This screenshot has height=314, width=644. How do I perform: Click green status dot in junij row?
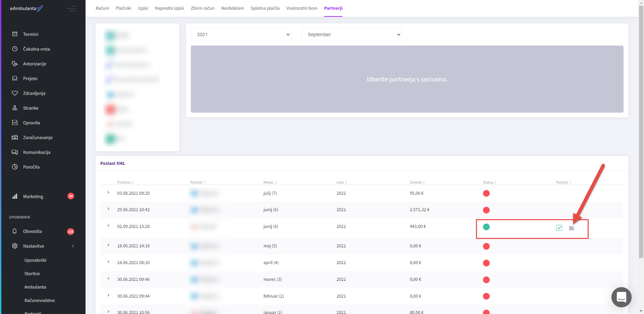coord(486,227)
